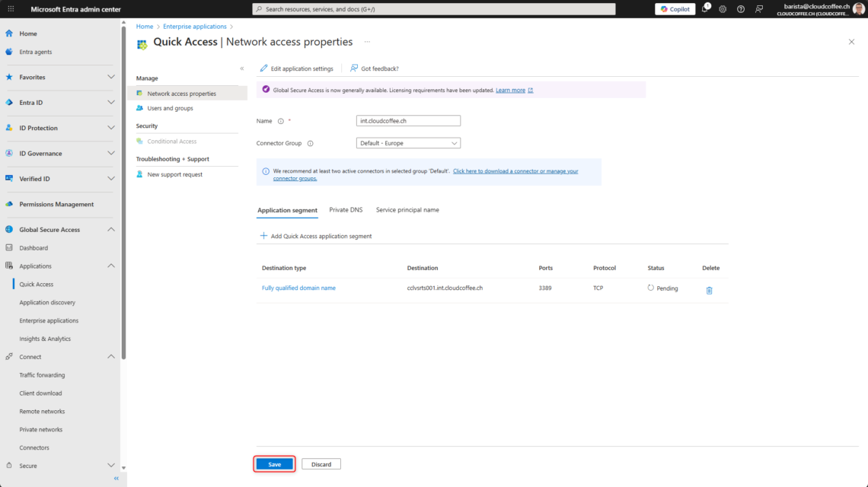The width and height of the screenshot is (868, 487).
Task: Collapse the Applications subsection
Action: pyautogui.click(x=111, y=266)
